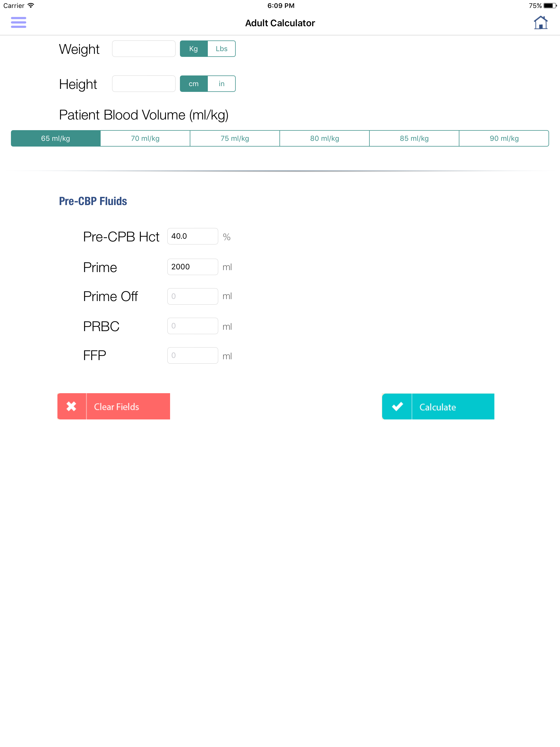Edit the Pre-CPB Hct value field

pos(192,237)
